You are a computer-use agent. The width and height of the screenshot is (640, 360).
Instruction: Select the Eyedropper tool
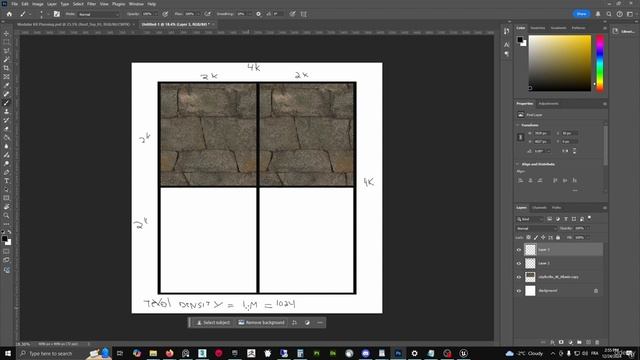tap(6, 85)
